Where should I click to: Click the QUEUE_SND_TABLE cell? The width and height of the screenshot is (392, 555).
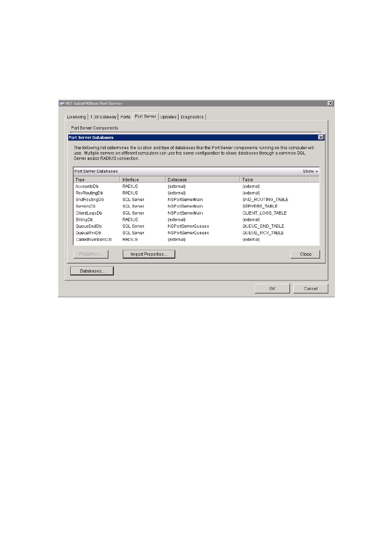click(263, 226)
